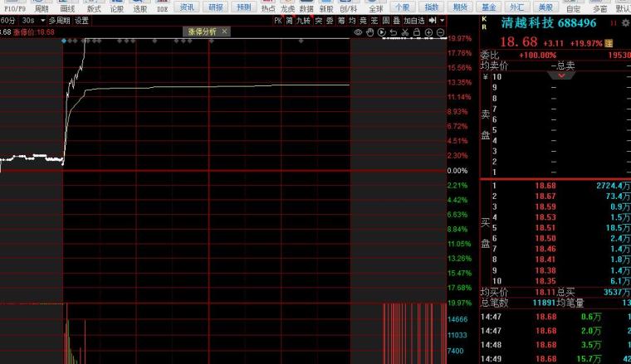Image resolution: width=631 pixels, height=364 pixels.
Task: Toggle the 叠 overlay option
Action: click(397, 21)
